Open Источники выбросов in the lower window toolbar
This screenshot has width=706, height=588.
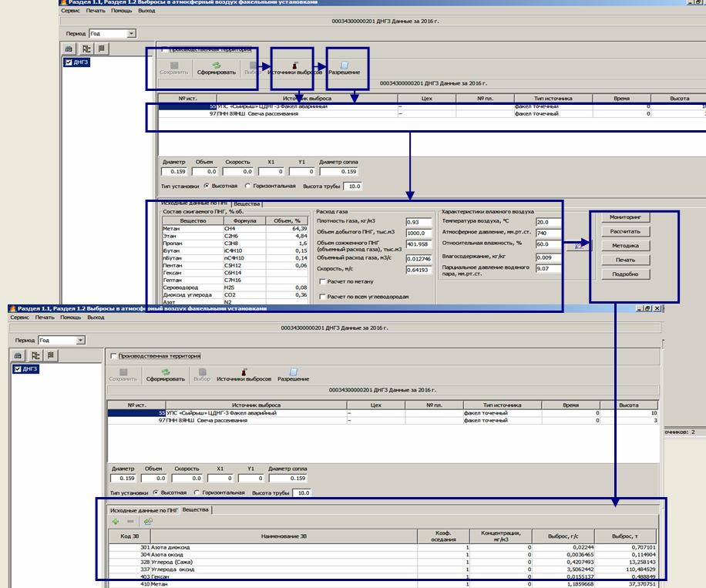(x=244, y=373)
